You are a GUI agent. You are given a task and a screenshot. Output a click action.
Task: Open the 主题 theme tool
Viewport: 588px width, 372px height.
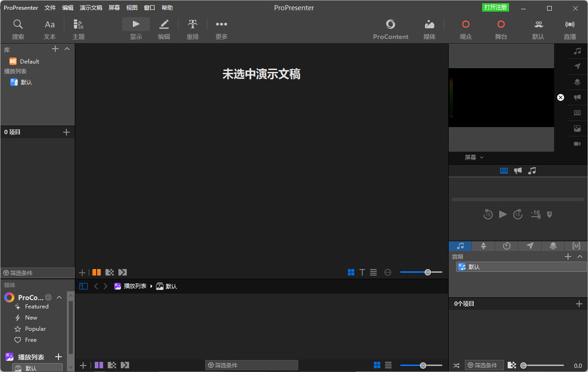(78, 30)
